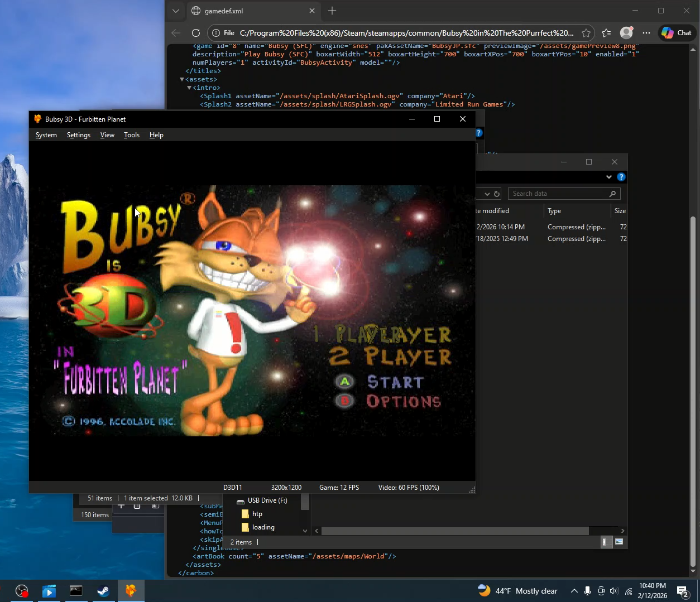
Task: Refresh the Explorer folder view
Action: coord(497,194)
